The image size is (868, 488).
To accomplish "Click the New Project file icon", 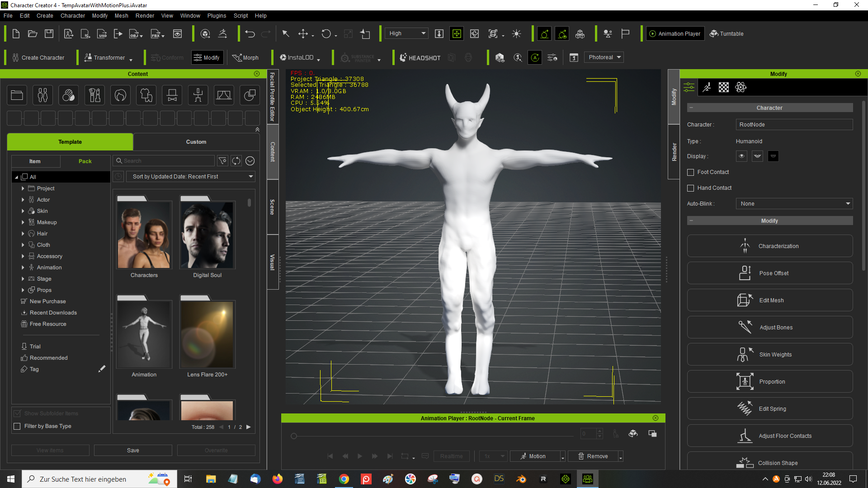I will click(16, 34).
